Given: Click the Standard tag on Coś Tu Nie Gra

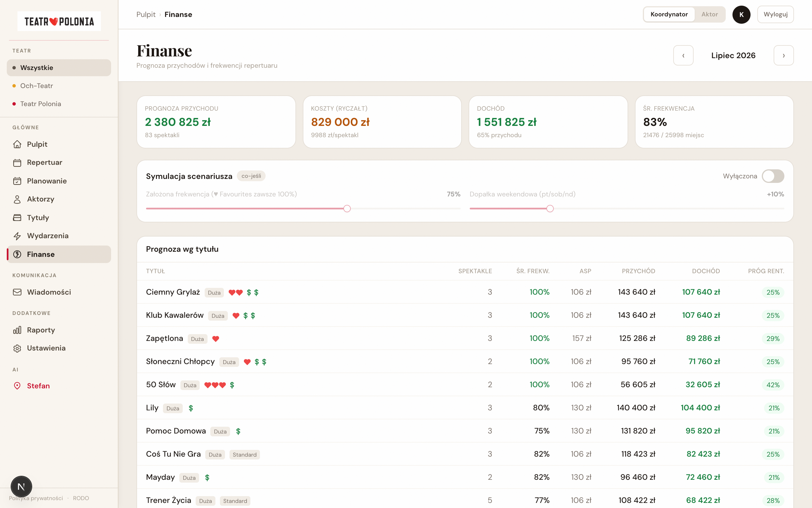Looking at the screenshot, I should [245, 455].
